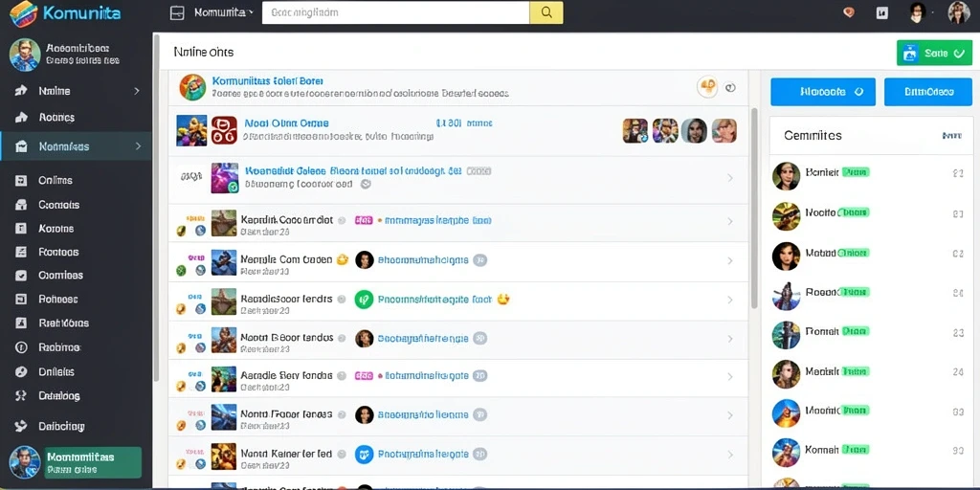Click the icon beside sidebar item Rotries
Viewport: 980px width, 490px height.
21,117
